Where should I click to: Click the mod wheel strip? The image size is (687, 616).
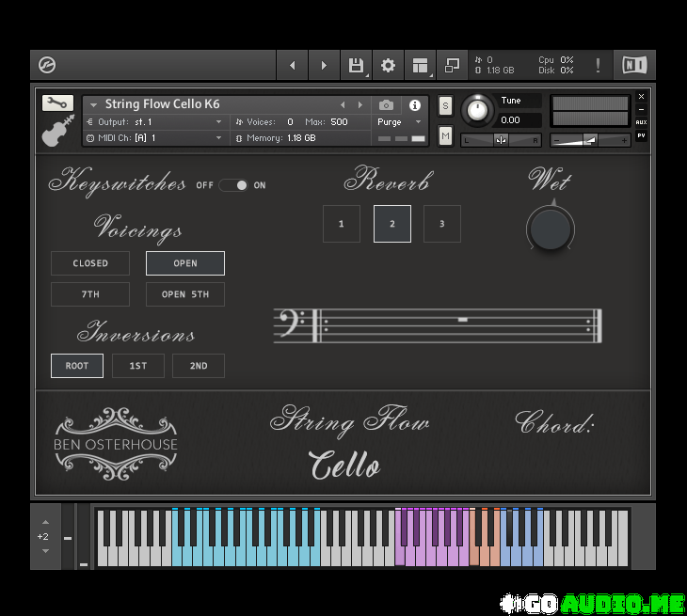tap(84, 536)
